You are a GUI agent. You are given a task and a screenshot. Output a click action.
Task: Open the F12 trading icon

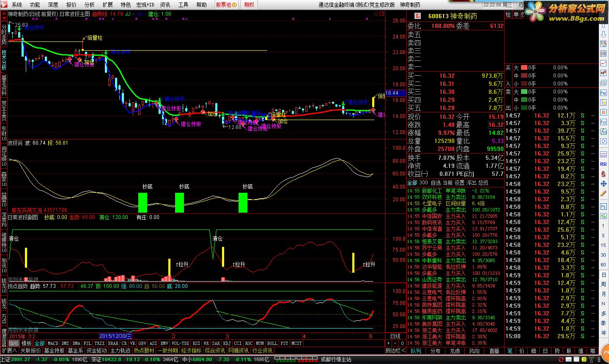pyautogui.click(x=604, y=122)
